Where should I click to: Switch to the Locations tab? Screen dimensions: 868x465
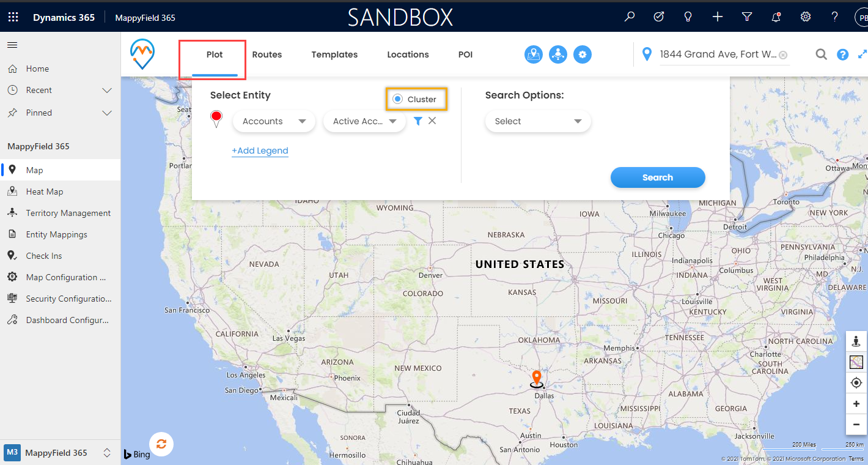408,54
